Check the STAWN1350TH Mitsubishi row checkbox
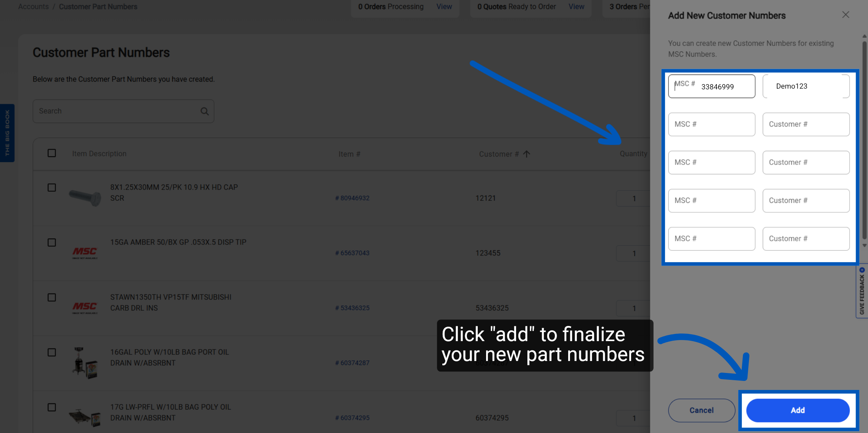 [x=52, y=297]
